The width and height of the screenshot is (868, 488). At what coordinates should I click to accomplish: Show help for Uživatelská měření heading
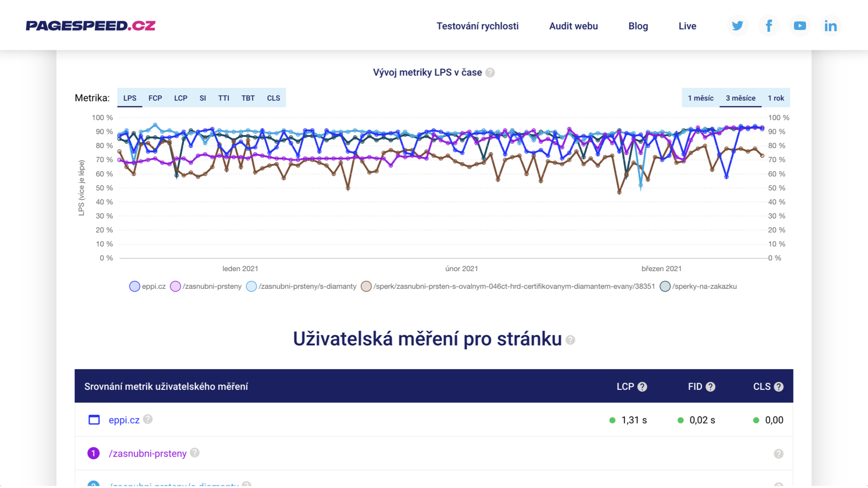(x=571, y=340)
